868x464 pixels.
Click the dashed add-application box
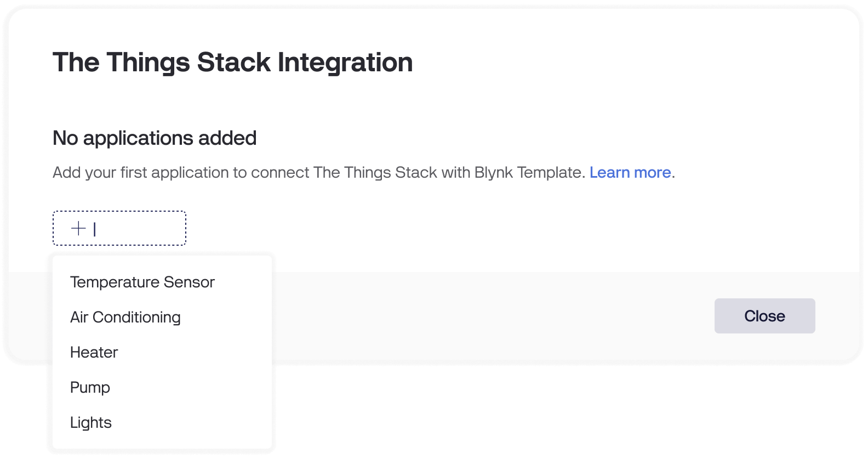click(x=119, y=228)
